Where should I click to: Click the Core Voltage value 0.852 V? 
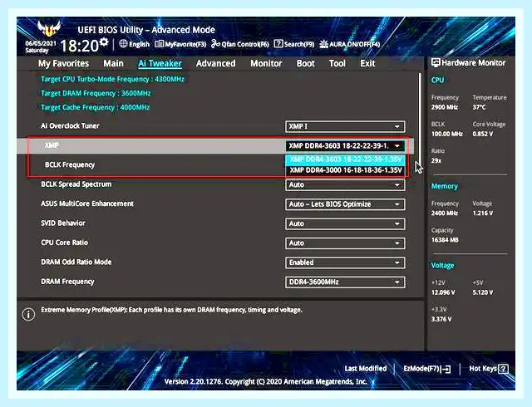(x=482, y=134)
